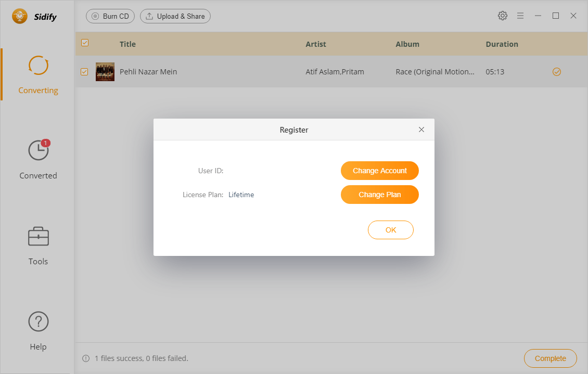Click the completed checkmark icon on track row
Screen dimensions: 588x374
click(556, 72)
